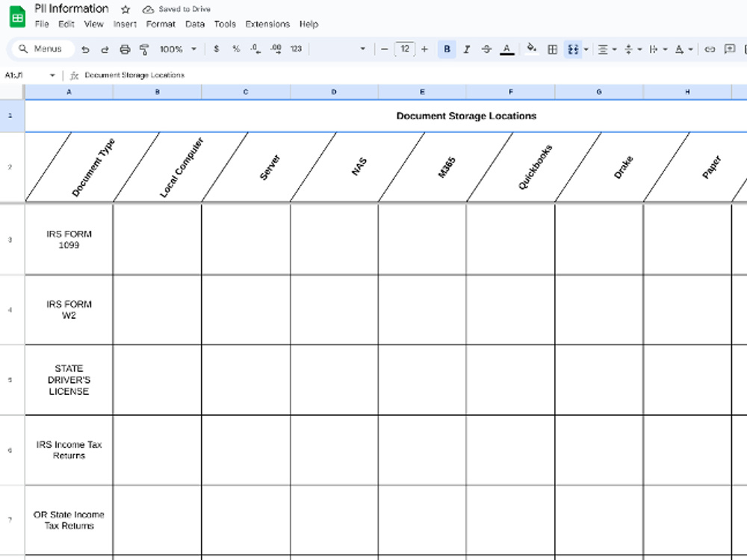Screen dimensions: 747x560
Task: Open text rotation dropdown
Action: point(684,49)
